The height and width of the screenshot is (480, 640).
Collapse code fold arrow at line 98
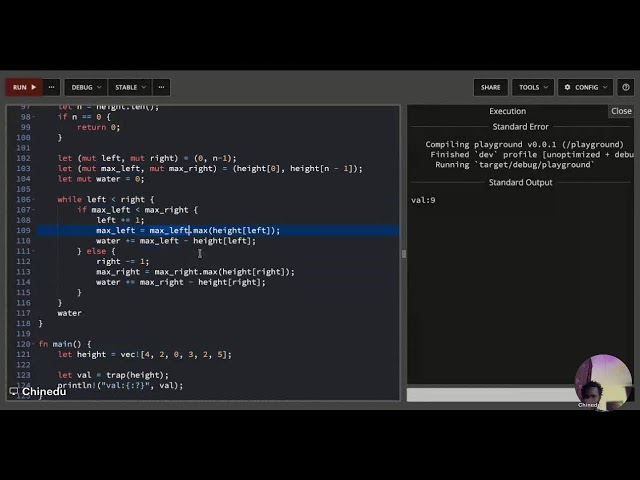click(33, 117)
